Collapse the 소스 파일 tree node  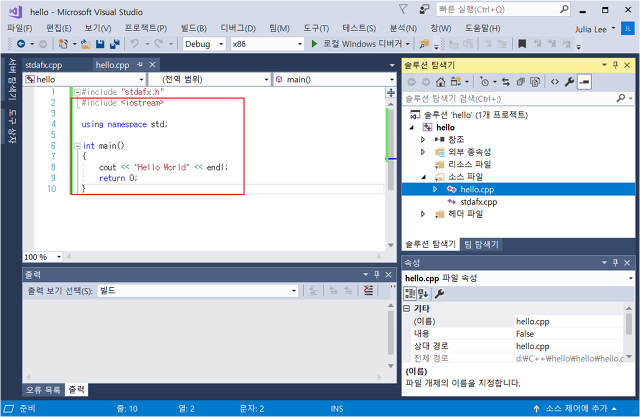[423, 177]
